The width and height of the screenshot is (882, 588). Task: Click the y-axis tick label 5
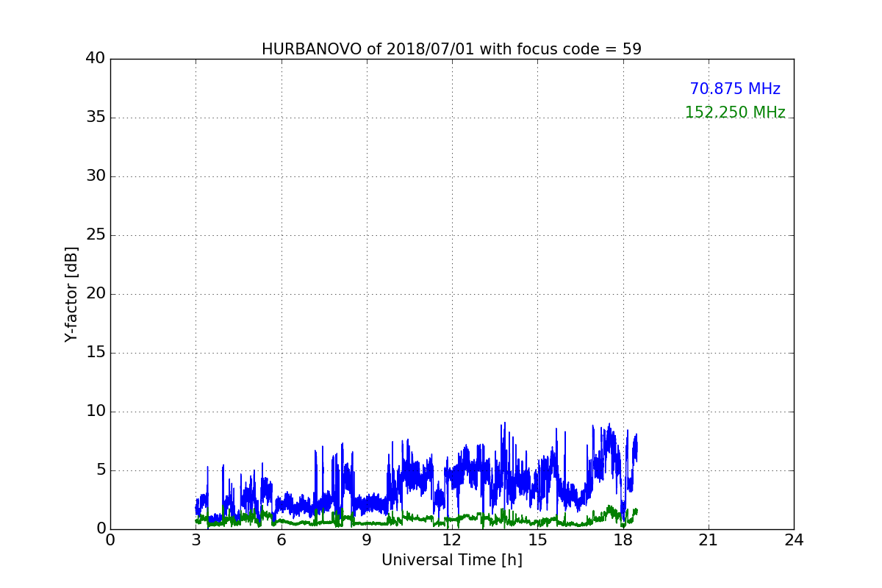101,470
